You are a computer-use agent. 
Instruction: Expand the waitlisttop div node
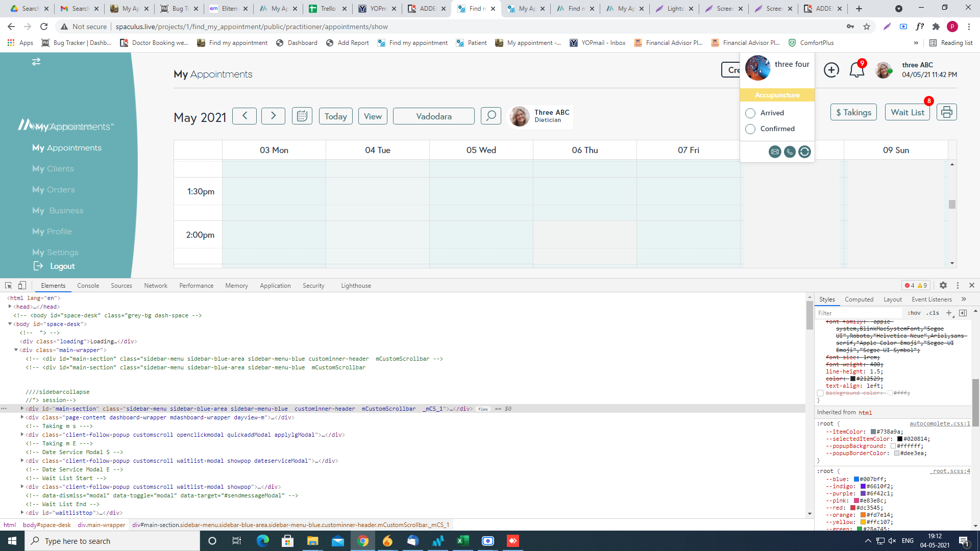pos(22,512)
